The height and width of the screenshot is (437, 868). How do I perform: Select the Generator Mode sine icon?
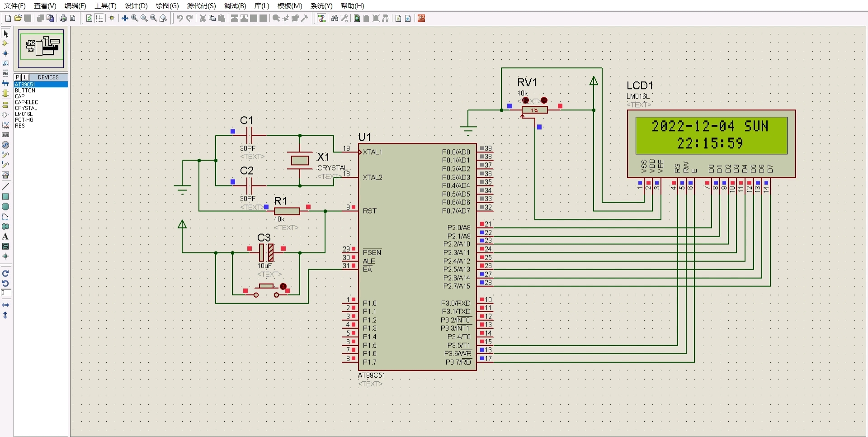(6, 145)
